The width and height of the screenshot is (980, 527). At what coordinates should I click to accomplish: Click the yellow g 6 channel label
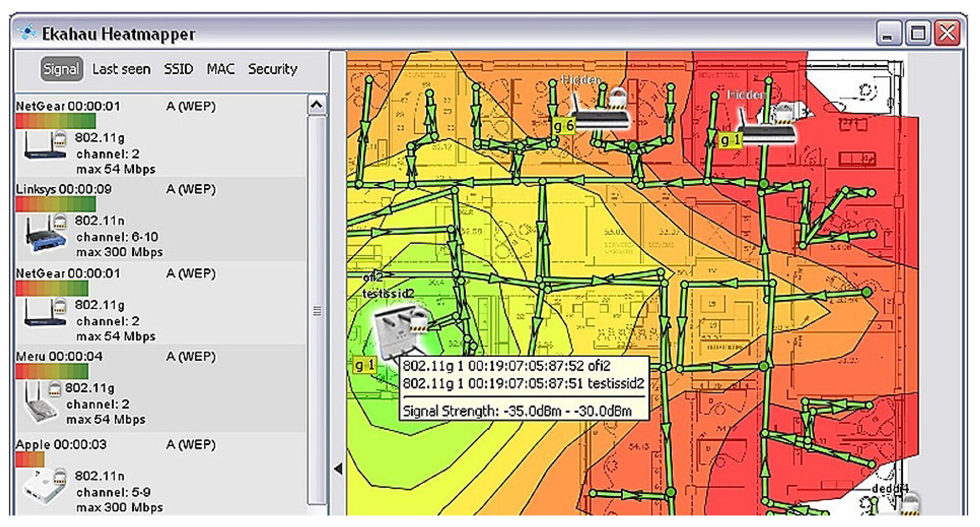pyautogui.click(x=564, y=126)
